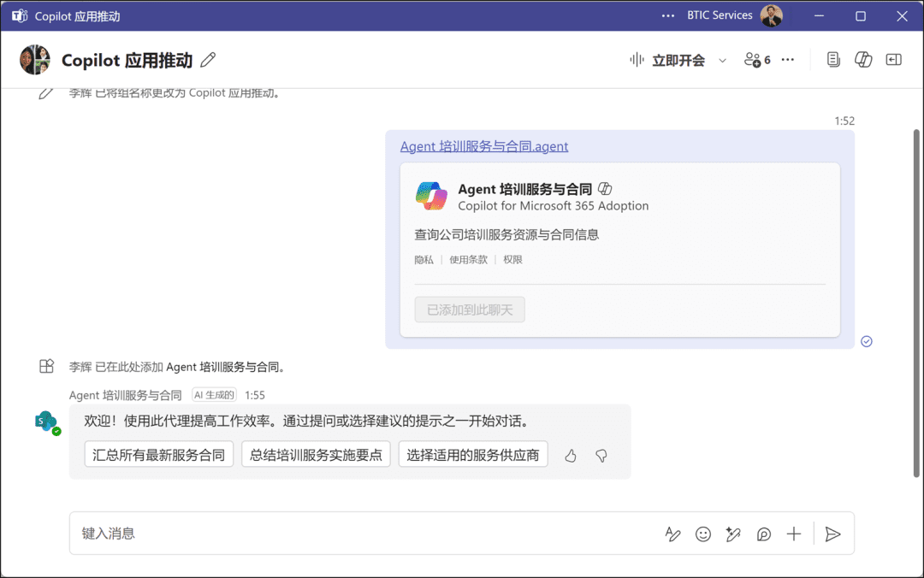Open the Loop components icon in compose box
This screenshot has width=924, height=578.
764,534
